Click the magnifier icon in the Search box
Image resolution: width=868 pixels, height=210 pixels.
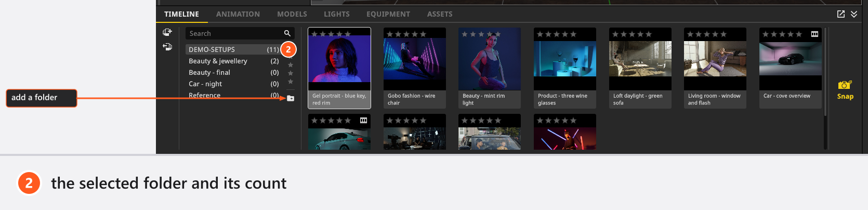[287, 33]
